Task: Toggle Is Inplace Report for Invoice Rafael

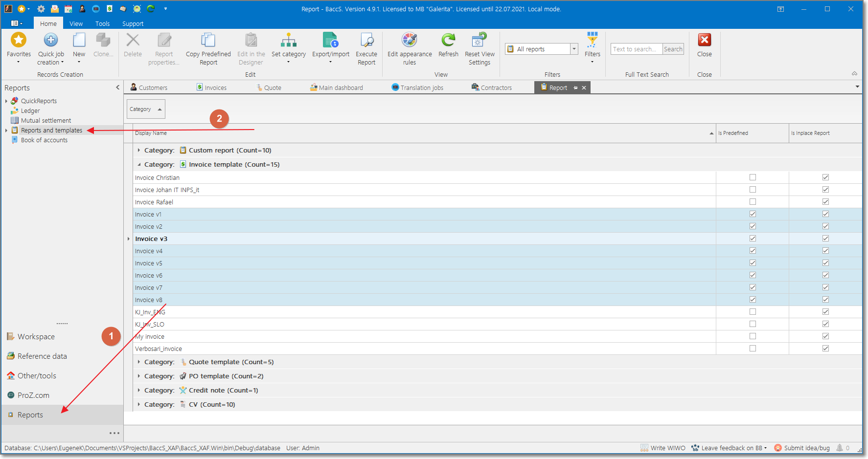Action: click(x=825, y=202)
